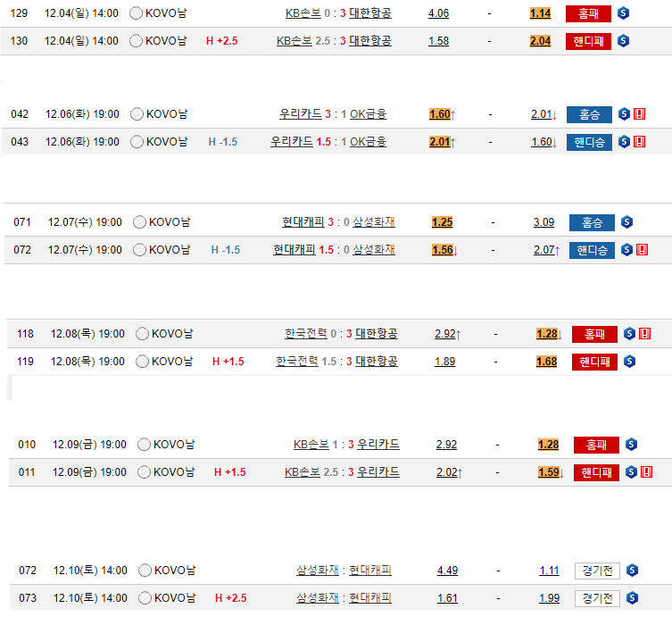This screenshot has height=617, width=672.
Task: Click the volleyball icon beside KOVO남 in row 130
Action: pos(136,41)
